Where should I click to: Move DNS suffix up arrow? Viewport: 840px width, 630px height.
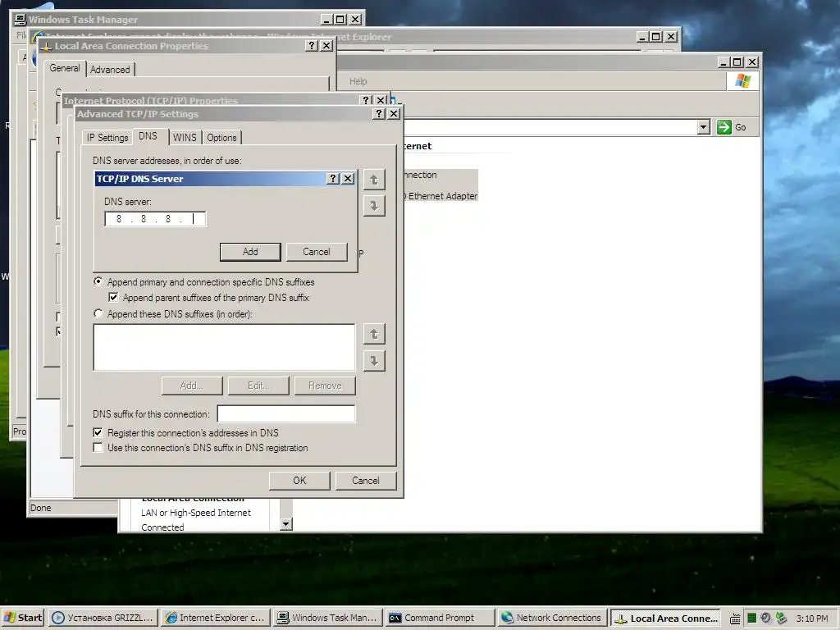[374, 335]
